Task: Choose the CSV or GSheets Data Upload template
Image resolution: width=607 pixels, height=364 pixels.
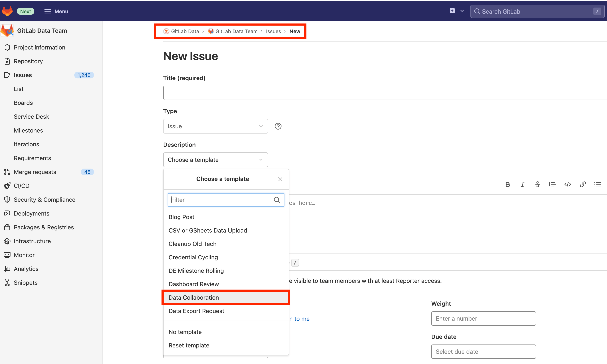Action: point(208,231)
